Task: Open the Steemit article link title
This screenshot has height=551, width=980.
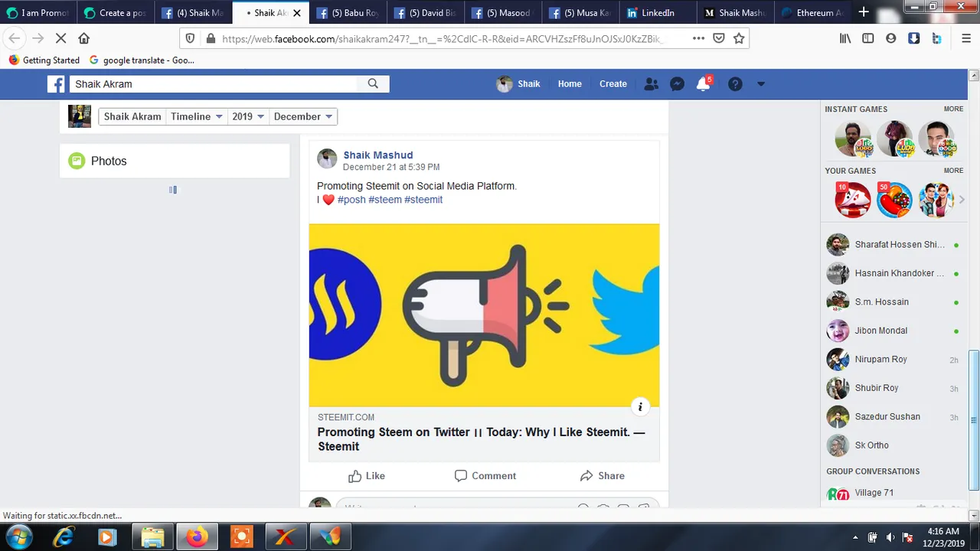Action: [482, 439]
